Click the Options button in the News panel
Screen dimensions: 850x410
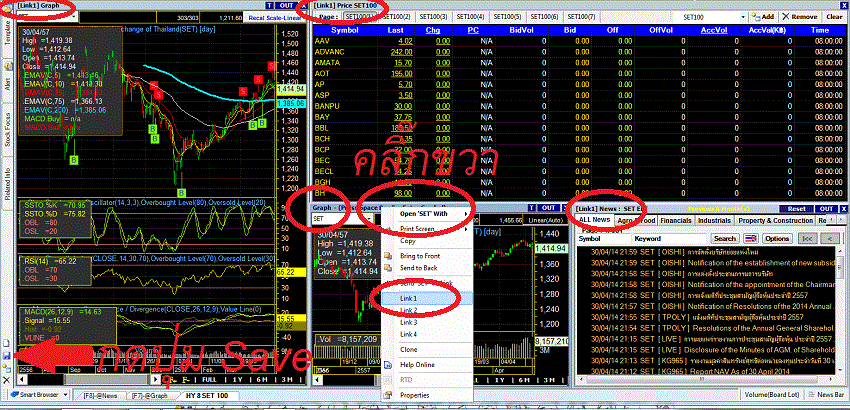pyautogui.click(x=777, y=239)
